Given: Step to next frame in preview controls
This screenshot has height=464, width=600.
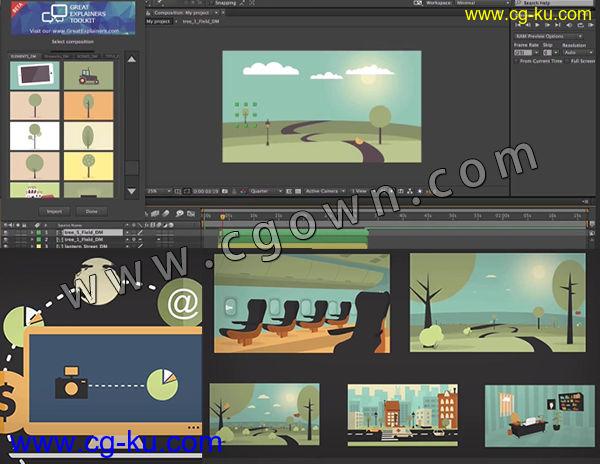Looking at the screenshot, I should pos(548,25).
